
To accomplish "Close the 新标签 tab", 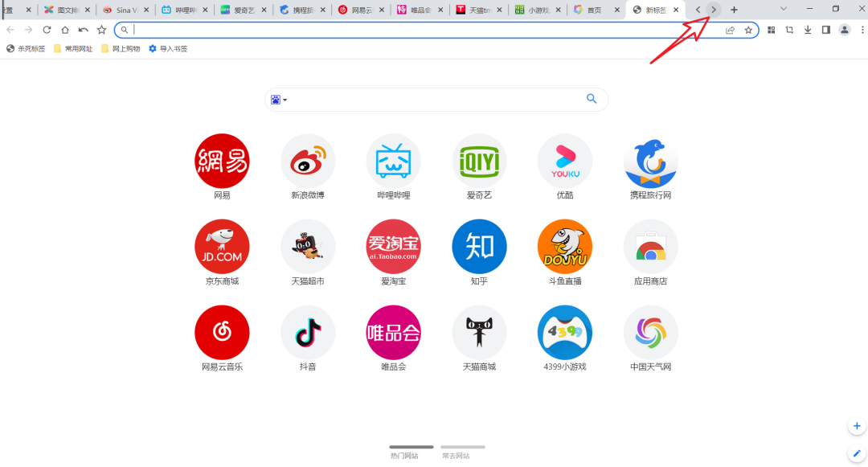I will (676, 10).
